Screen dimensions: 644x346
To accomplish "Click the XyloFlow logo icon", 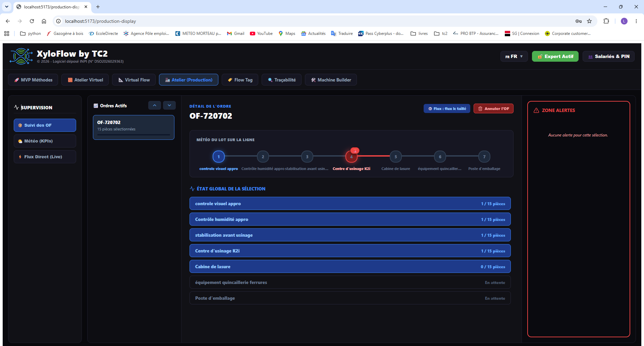I will click(21, 56).
